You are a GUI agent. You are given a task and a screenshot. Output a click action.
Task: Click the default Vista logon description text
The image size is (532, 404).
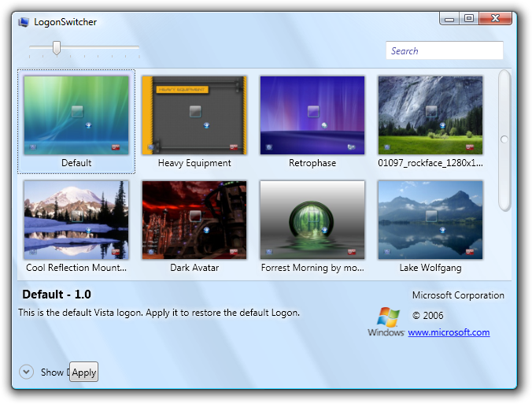tap(159, 313)
